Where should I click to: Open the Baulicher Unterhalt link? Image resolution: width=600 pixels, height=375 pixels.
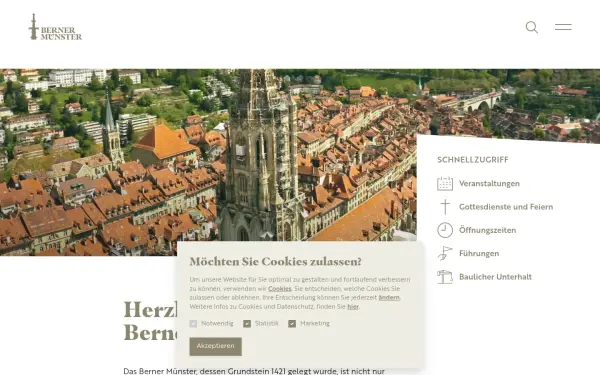tap(495, 277)
